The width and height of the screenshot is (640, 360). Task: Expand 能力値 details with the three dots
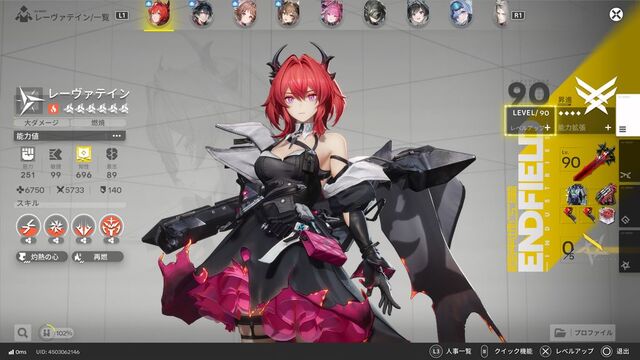(117, 136)
